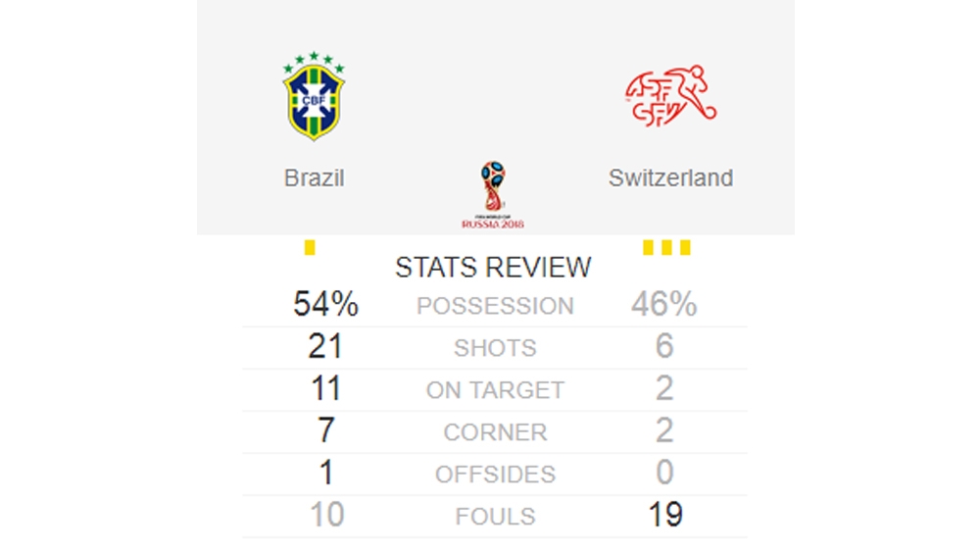Click the Russia 2018 World Cup logo
980x551 pixels.
[x=493, y=196]
